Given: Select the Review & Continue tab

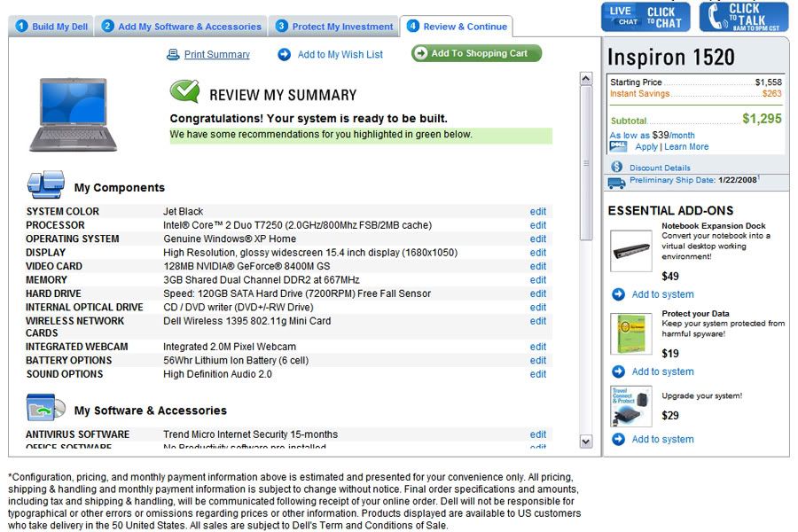Looking at the screenshot, I should coord(457,27).
